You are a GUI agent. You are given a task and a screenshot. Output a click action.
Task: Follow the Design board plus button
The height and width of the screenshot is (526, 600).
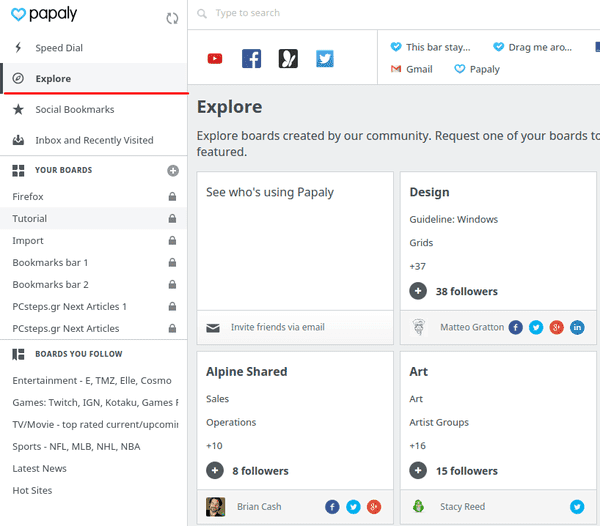coord(418,291)
